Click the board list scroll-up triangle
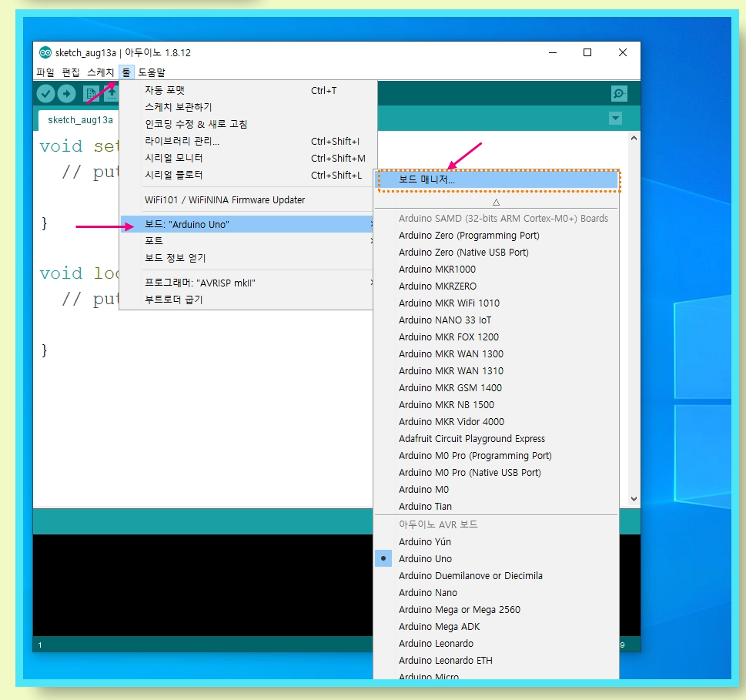Image resolution: width=746 pixels, height=700 pixels. 497,203
